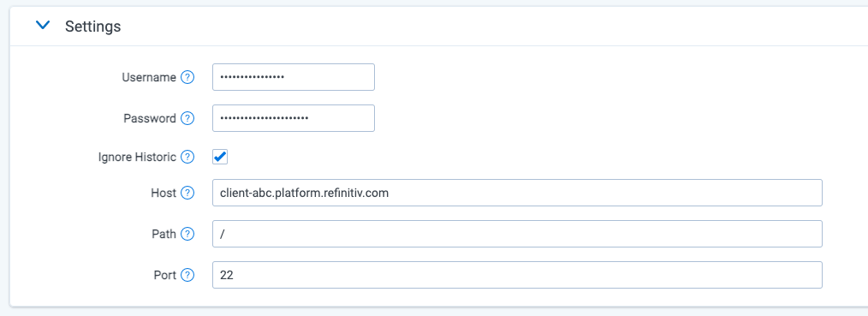Click the Settings section header title
The height and width of the screenshot is (316, 868).
(93, 26)
